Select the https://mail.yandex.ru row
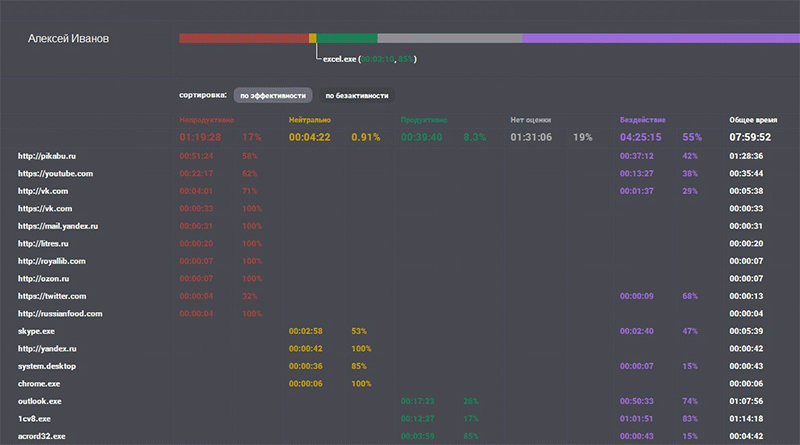This screenshot has width=800, height=445. click(x=400, y=226)
